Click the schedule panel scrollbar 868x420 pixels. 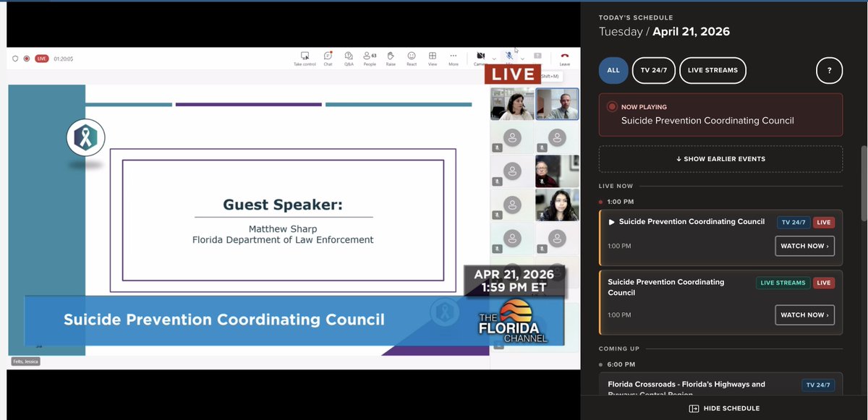pyautogui.click(x=864, y=184)
